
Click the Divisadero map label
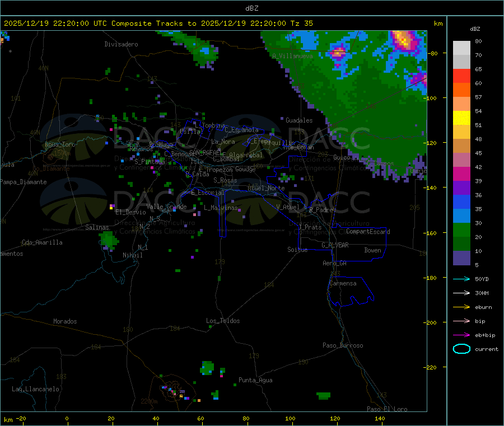[121, 44]
